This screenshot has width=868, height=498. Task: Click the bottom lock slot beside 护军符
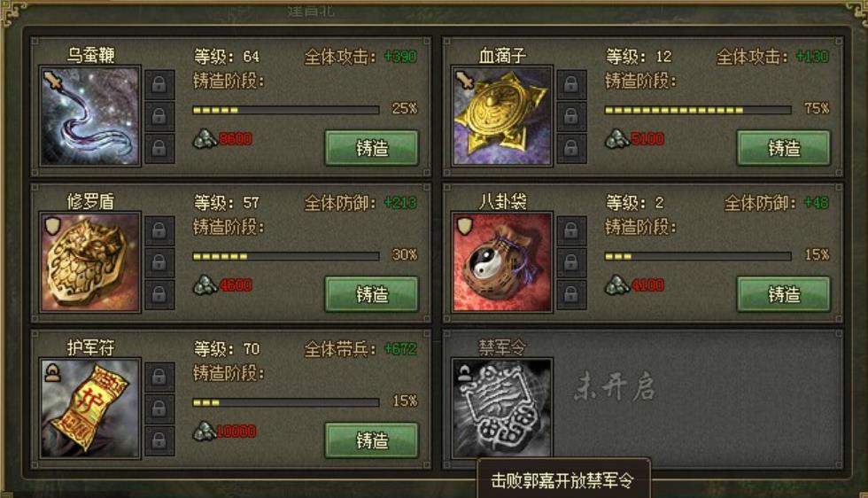click(159, 440)
